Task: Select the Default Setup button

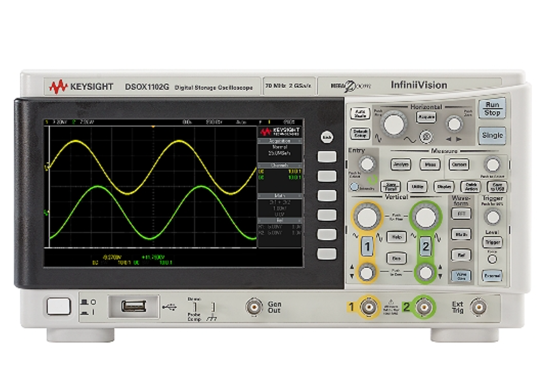Action: [x=359, y=134]
